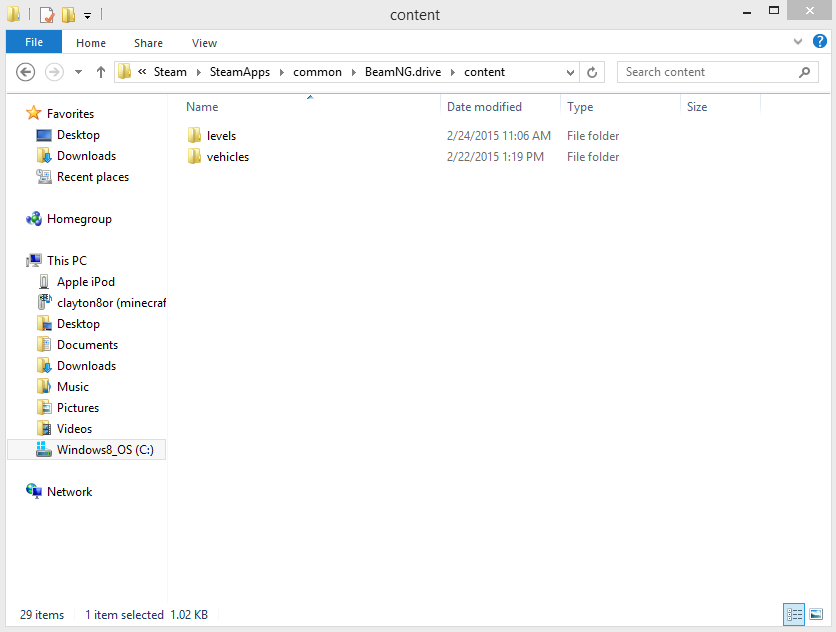Select Windows8_OS (C:) drive
This screenshot has width=836, height=632.
coord(86,450)
